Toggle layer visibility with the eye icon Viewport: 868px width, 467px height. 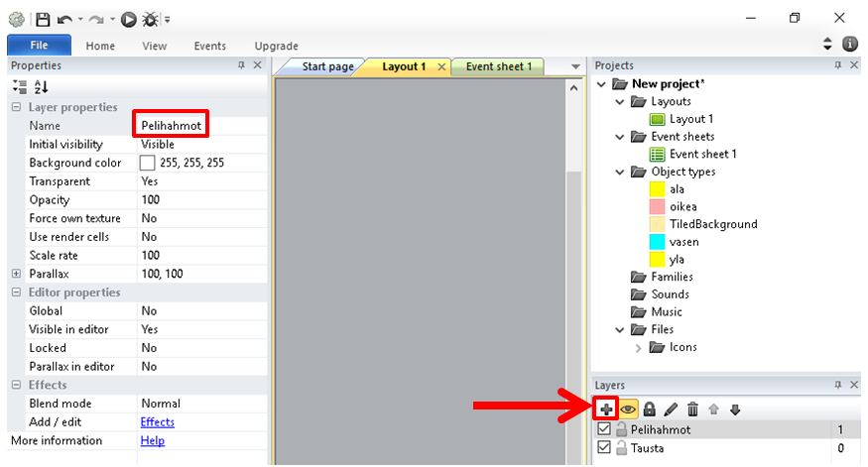point(628,409)
